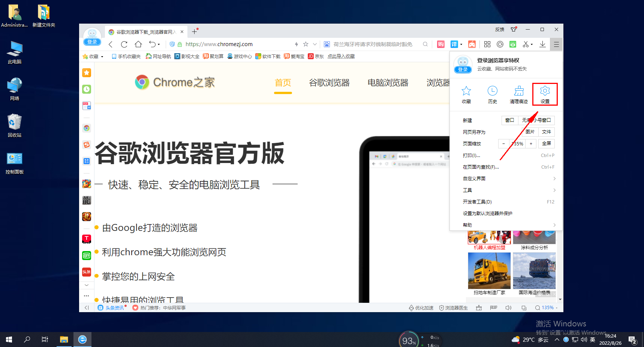This screenshot has height=347, width=644.
Task: Open sidebar Sogou S icon
Action: tap(87, 145)
